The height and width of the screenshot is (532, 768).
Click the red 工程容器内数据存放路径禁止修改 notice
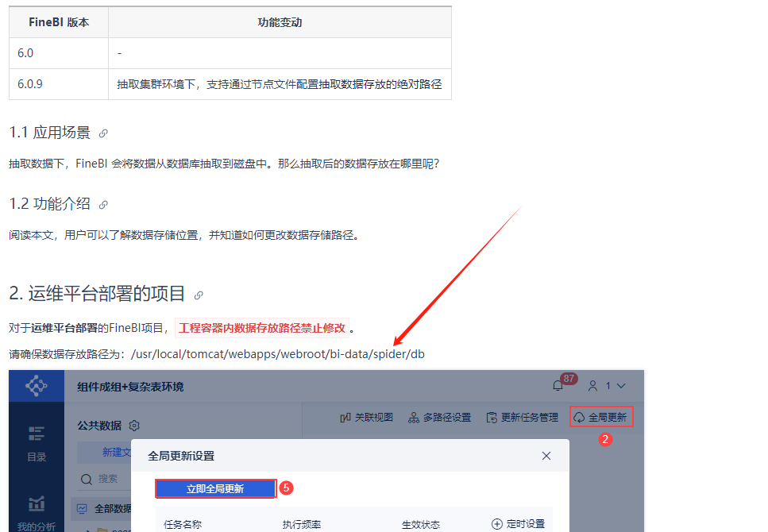[262, 328]
